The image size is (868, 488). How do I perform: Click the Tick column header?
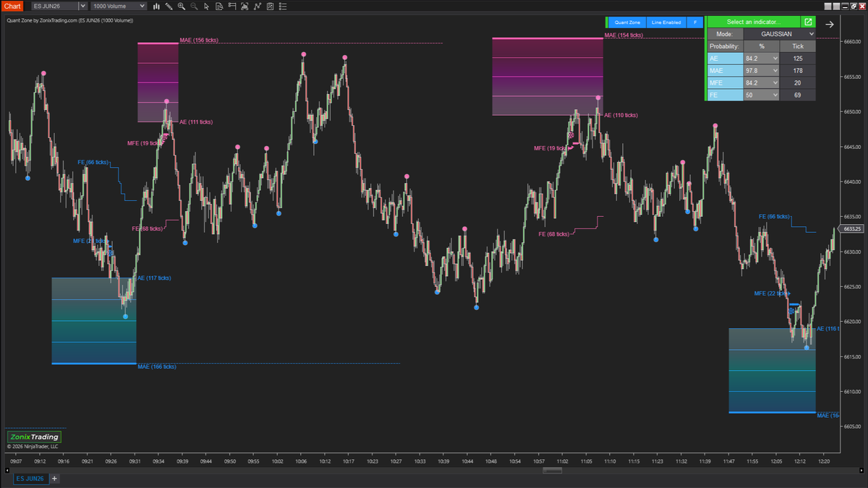[x=799, y=46]
